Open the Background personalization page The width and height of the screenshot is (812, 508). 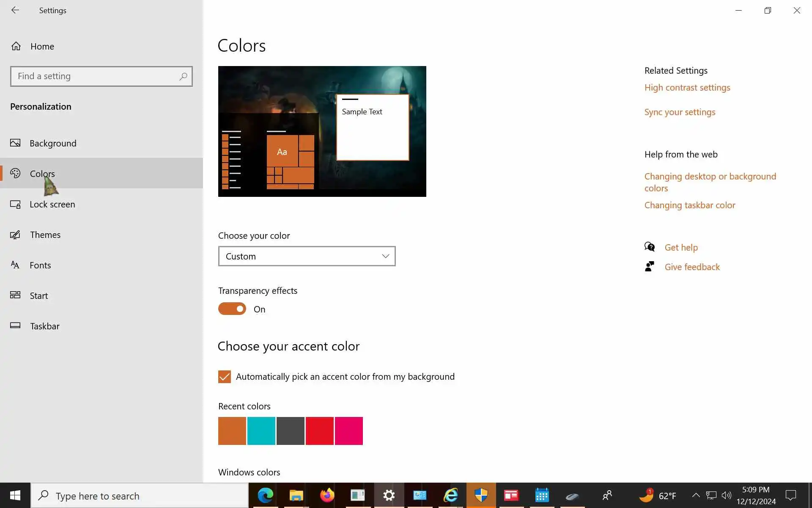tap(53, 144)
